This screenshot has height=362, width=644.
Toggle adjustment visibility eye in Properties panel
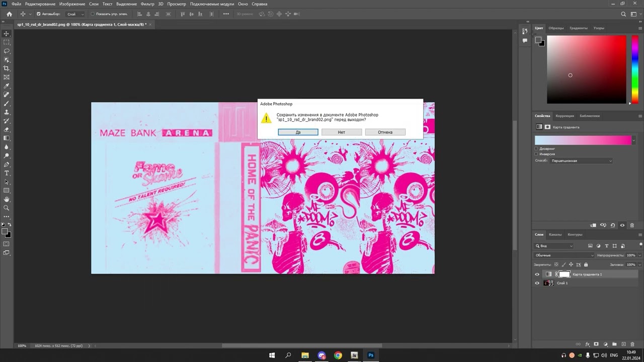(622, 225)
